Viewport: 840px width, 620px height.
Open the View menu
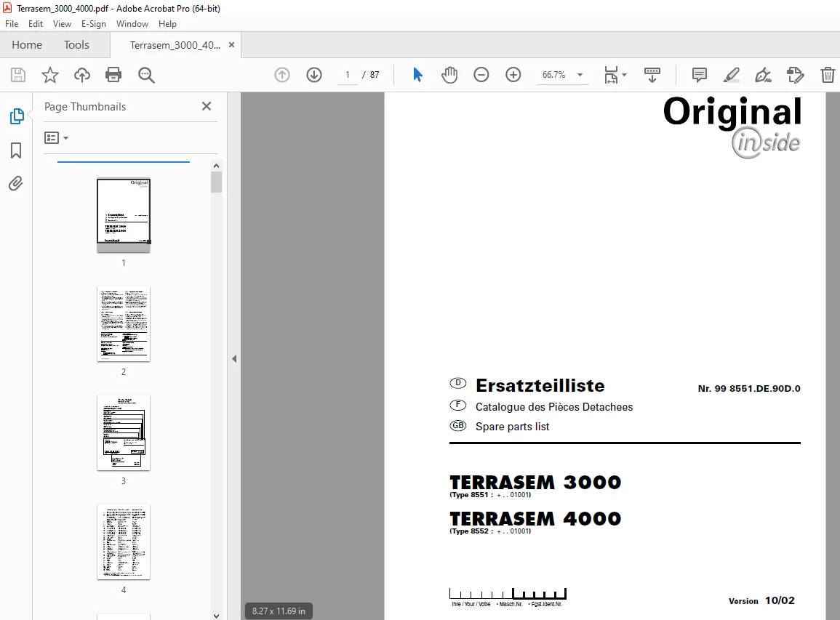(x=62, y=24)
